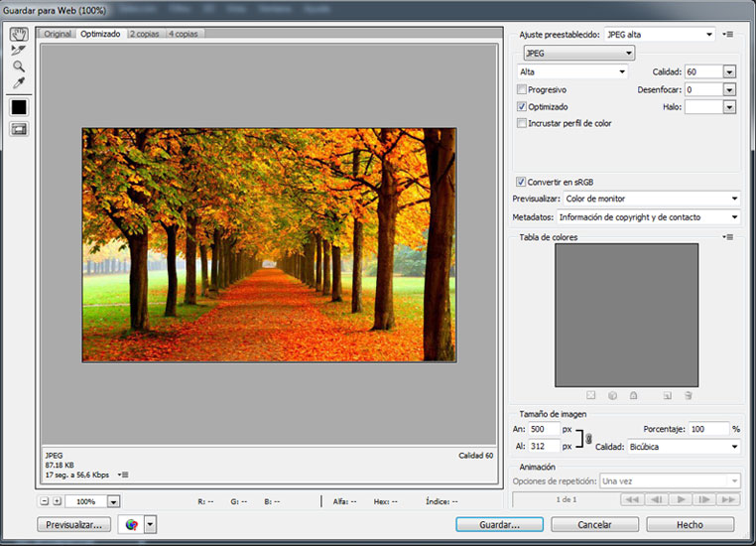The height and width of the screenshot is (546, 756).
Task: Open the optimize menu next to preset
Action: (x=728, y=34)
